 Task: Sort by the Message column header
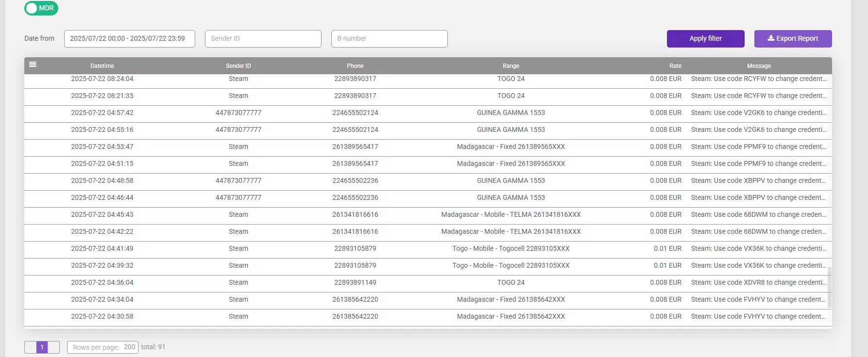759,66
